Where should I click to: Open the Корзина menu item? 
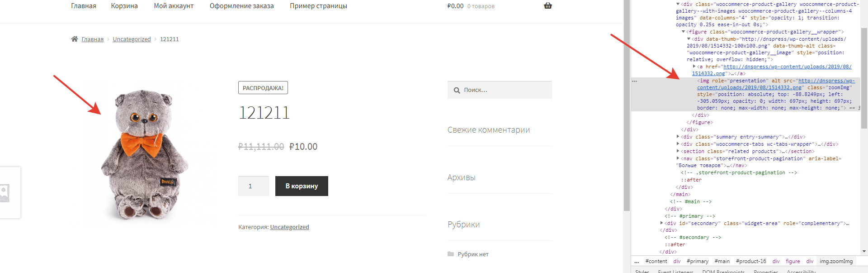point(124,6)
